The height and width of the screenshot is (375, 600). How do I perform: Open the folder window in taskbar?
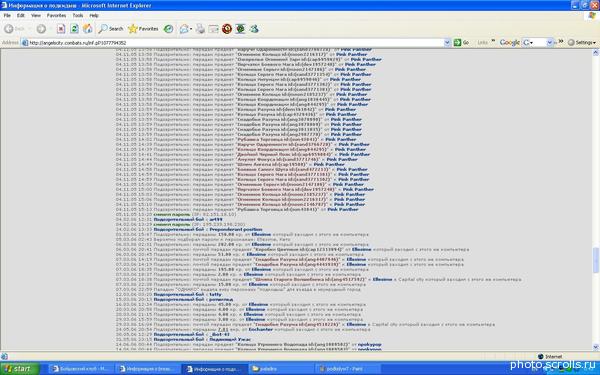point(282,369)
